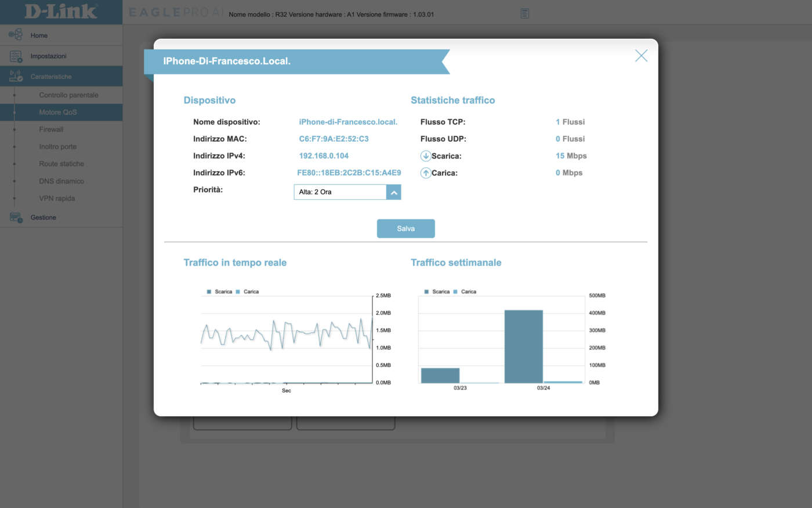The image size is (812, 508).
Task: Navigate to Route statiche
Action: (61, 164)
